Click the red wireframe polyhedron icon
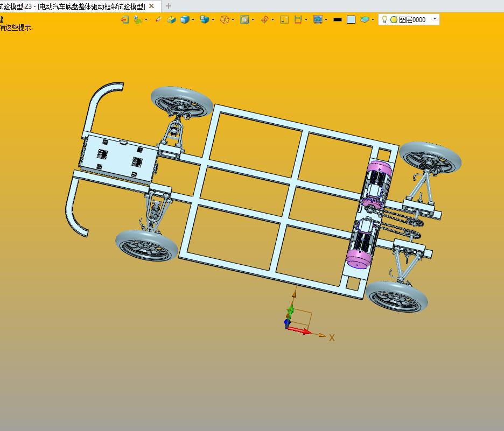The image size is (504, 431). pos(225,19)
